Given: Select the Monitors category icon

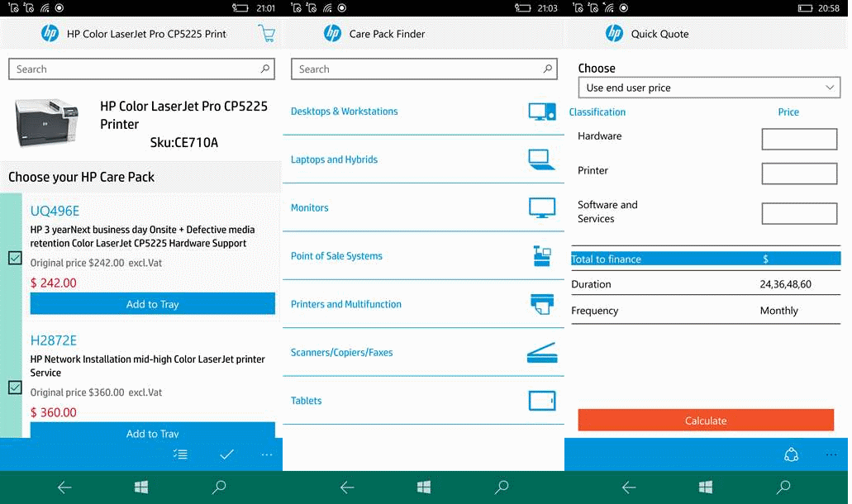Looking at the screenshot, I should pyautogui.click(x=541, y=207).
